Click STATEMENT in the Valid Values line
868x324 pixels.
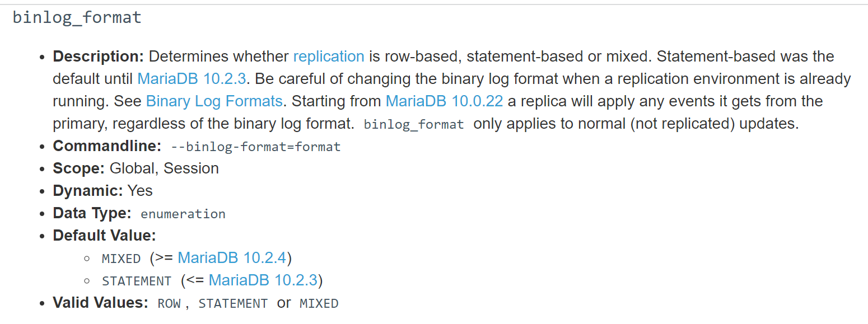pyautogui.click(x=233, y=304)
